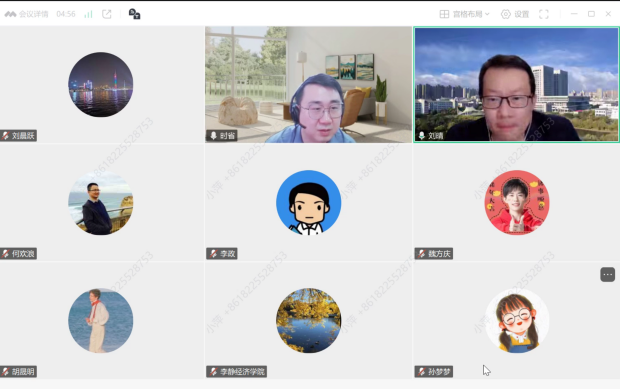620x389 pixels.
Task: Click the 孙梦梦 name tag
Action: pos(434,371)
